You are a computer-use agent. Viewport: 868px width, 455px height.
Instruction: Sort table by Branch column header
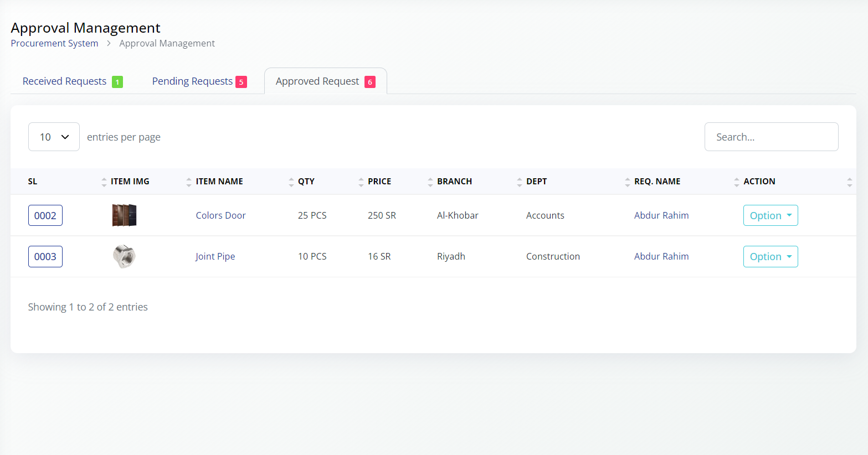454,182
